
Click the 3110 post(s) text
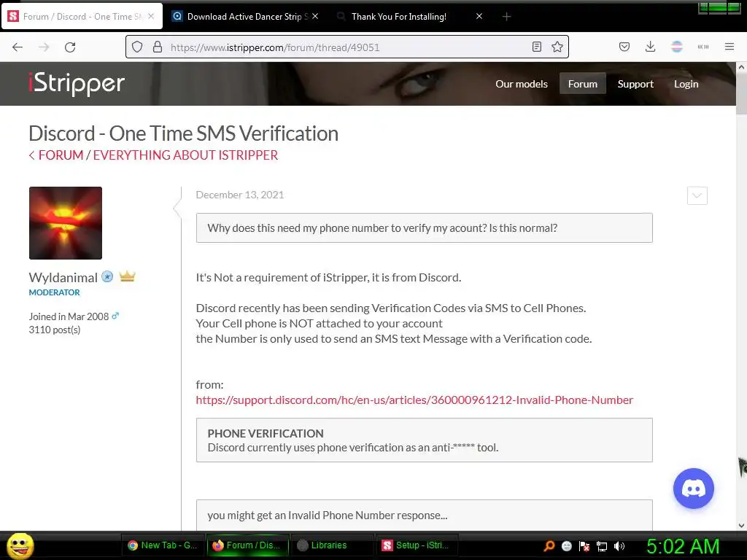coord(54,330)
